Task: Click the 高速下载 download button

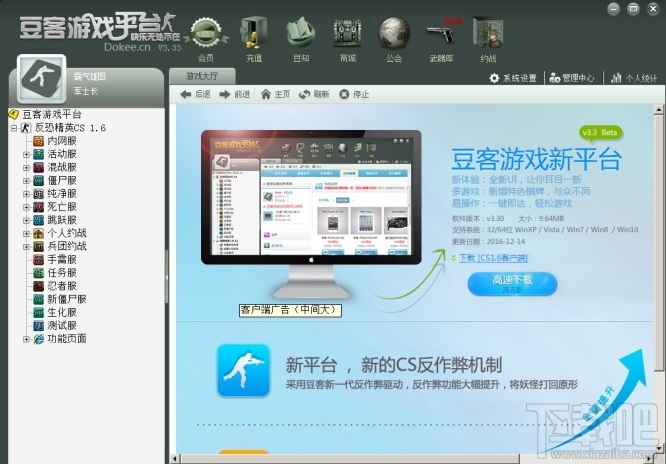Action: tap(512, 284)
